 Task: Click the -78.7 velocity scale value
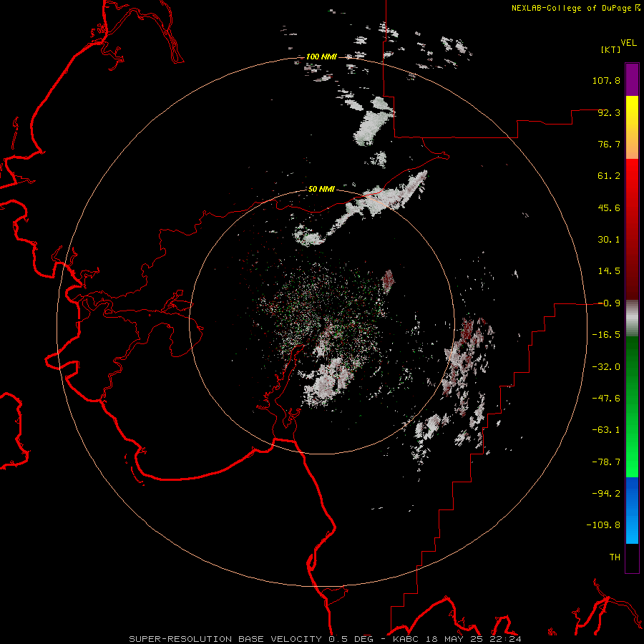coord(606,462)
